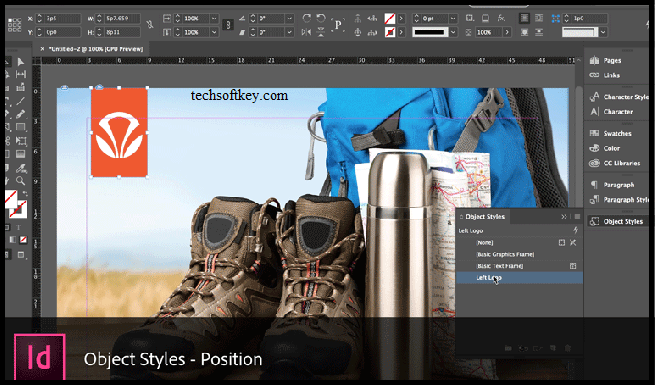Open the Character Styles panel
655x385 pixels.
point(618,97)
